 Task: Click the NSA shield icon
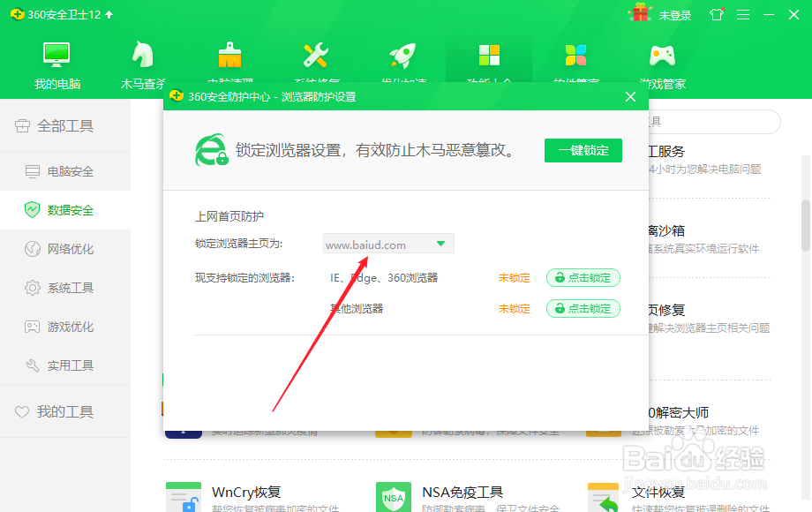(394, 498)
